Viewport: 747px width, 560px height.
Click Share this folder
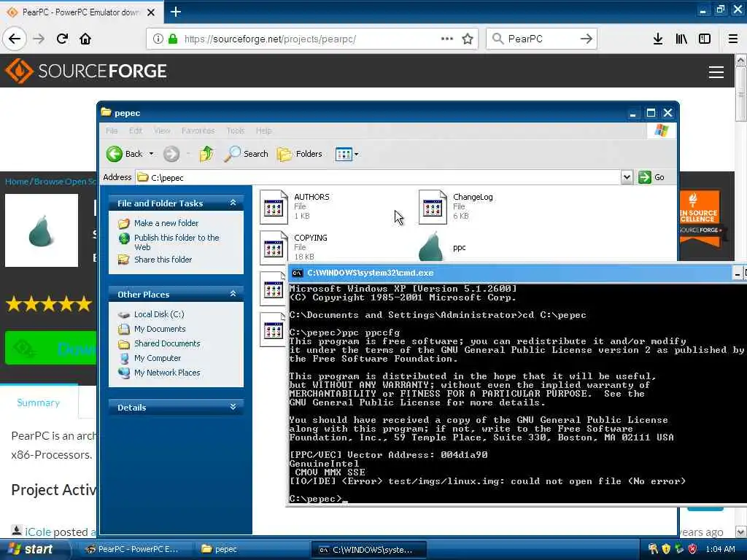[x=163, y=260]
